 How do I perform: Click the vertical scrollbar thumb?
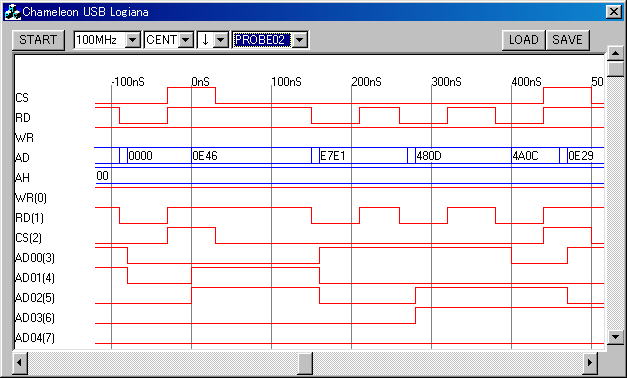(x=615, y=69)
